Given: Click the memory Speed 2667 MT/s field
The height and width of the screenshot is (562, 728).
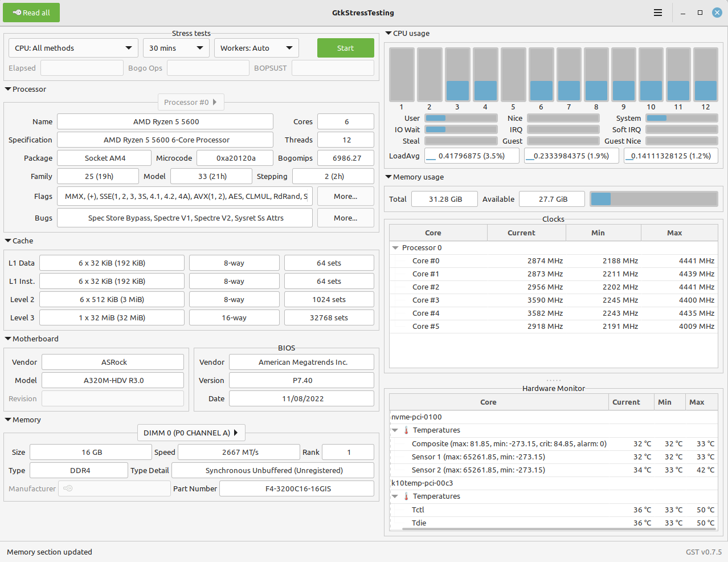Looking at the screenshot, I should (239, 452).
